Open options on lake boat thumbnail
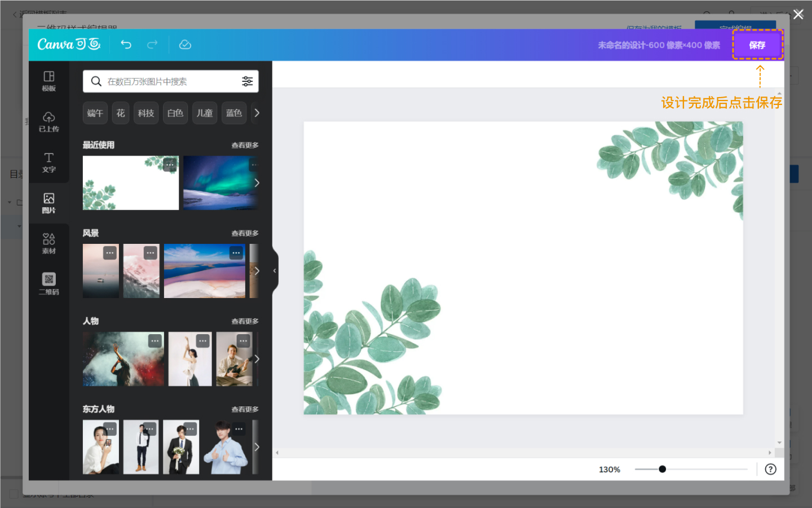812x508 pixels. pos(110,253)
